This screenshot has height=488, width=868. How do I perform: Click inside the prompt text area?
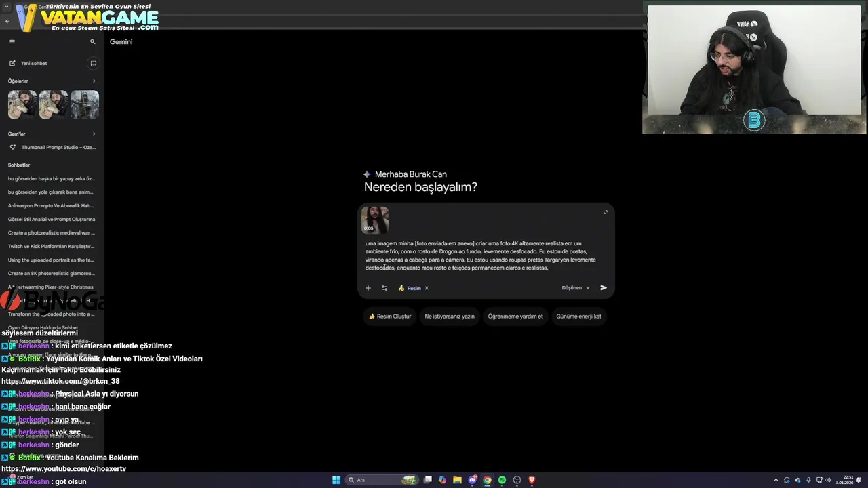[x=481, y=256]
